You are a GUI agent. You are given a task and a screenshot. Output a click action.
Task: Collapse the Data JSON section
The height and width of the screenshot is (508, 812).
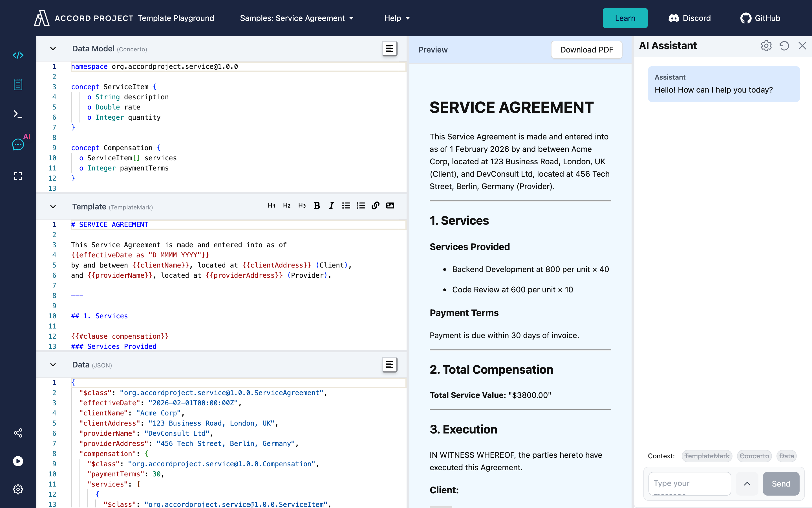tap(53, 365)
